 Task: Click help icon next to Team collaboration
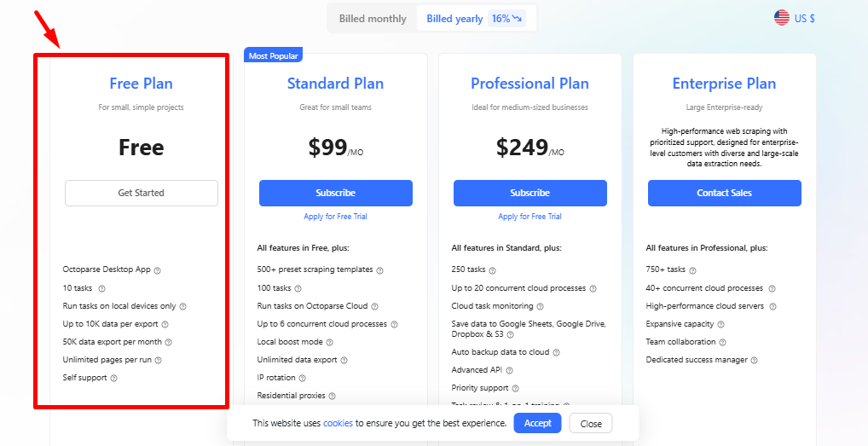722,343
